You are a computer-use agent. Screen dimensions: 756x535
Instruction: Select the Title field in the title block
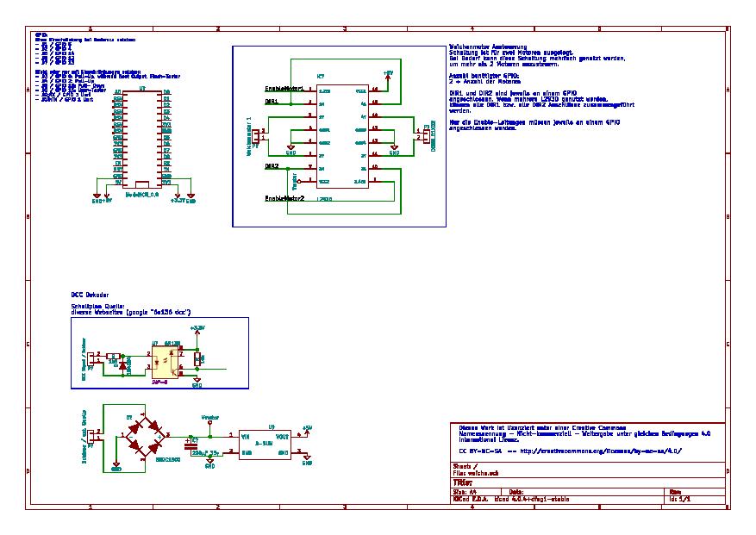(588, 482)
